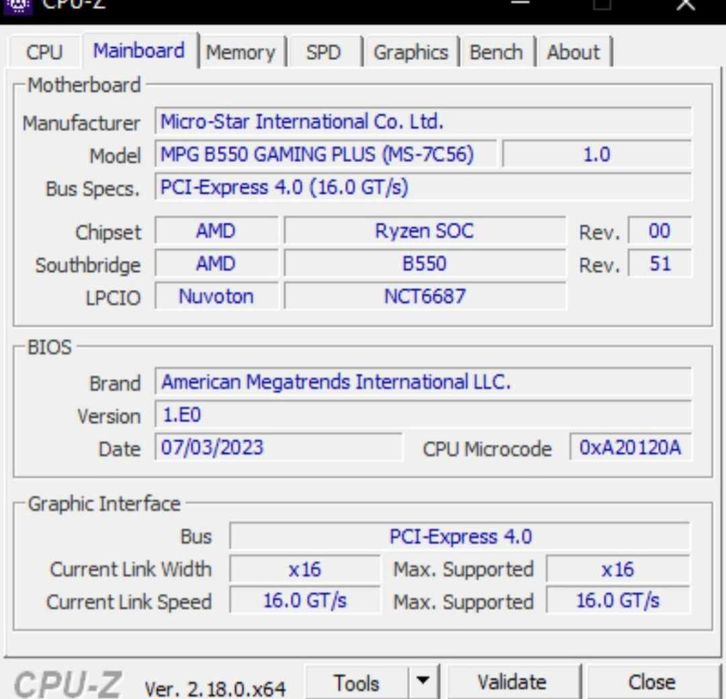Click the CPU-Z app icon in title bar
Viewport: 726px width, 699px height.
click(18, 6)
